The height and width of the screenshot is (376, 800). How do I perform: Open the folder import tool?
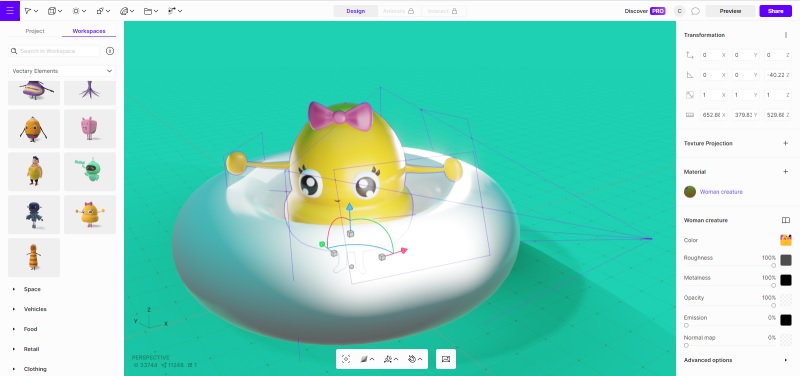[x=148, y=11]
